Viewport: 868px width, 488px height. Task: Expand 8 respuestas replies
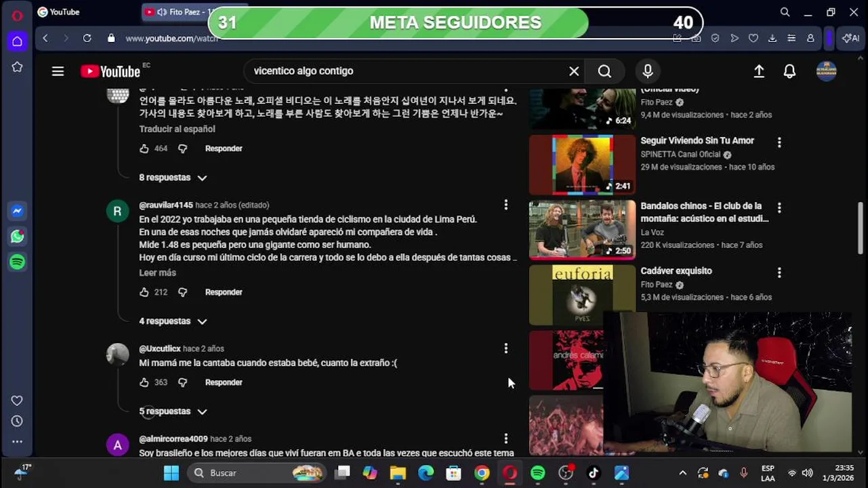coord(173,178)
